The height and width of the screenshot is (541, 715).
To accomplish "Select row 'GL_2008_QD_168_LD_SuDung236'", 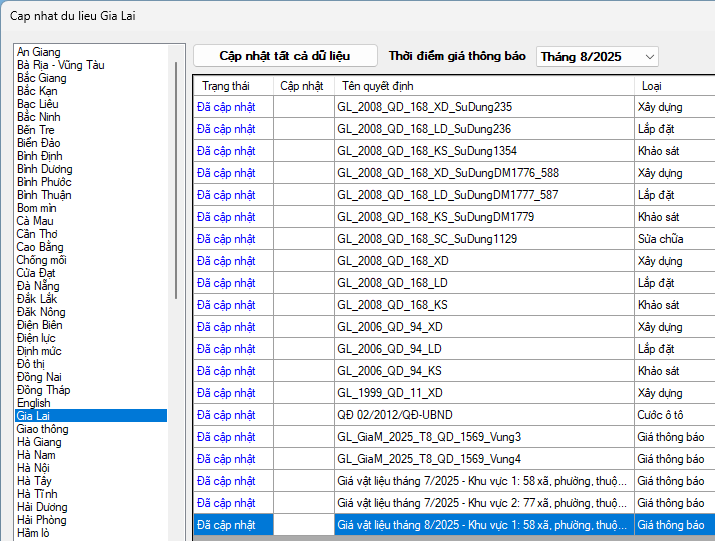I will point(454,129).
